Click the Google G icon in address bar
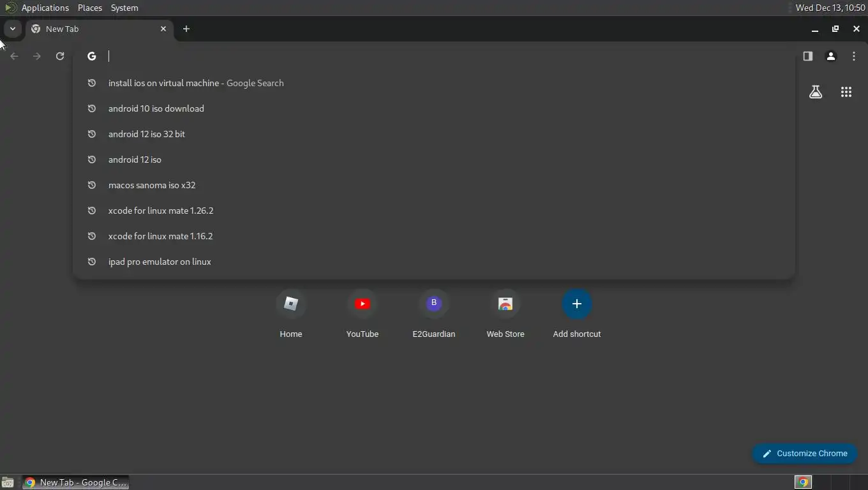The image size is (868, 490). [92, 56]
